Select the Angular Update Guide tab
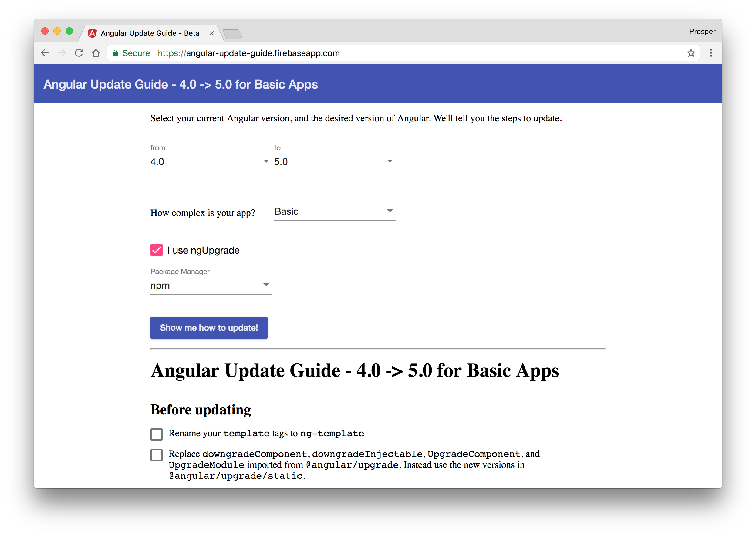This screenshot has height=537, width=756. point(150,33)
